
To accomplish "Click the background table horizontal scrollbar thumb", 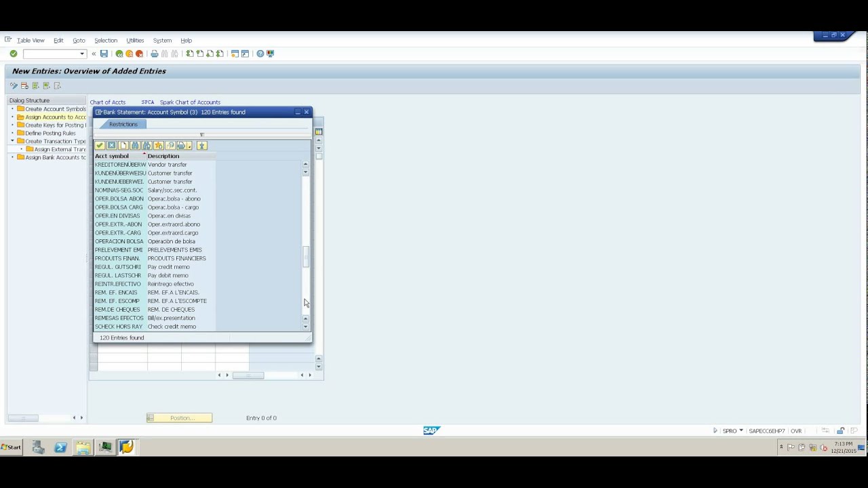I will click(248, 375).
